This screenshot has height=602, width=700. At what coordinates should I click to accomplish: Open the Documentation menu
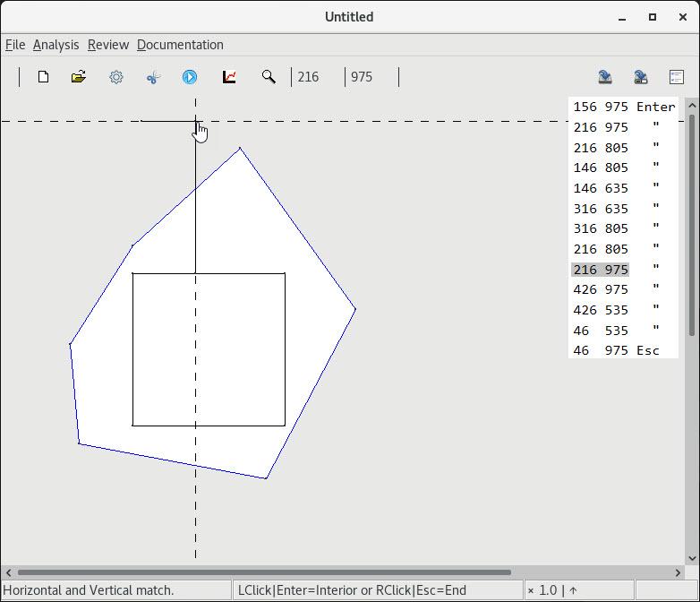pos(180,45)
